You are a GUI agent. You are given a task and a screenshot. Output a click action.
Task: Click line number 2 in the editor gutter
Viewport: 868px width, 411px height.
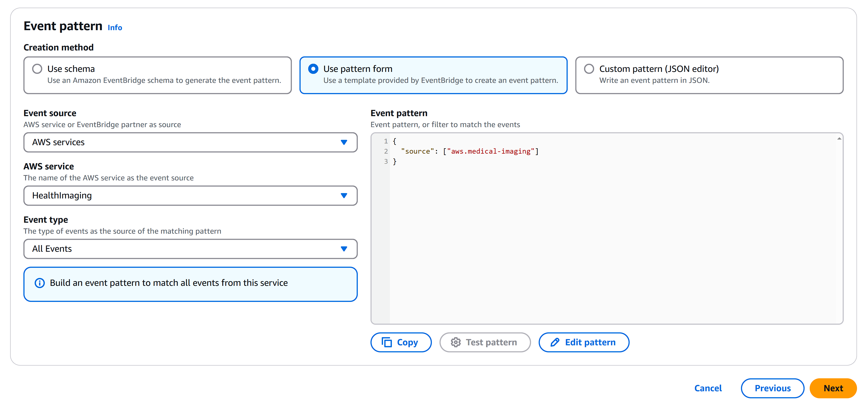[386, 151]
